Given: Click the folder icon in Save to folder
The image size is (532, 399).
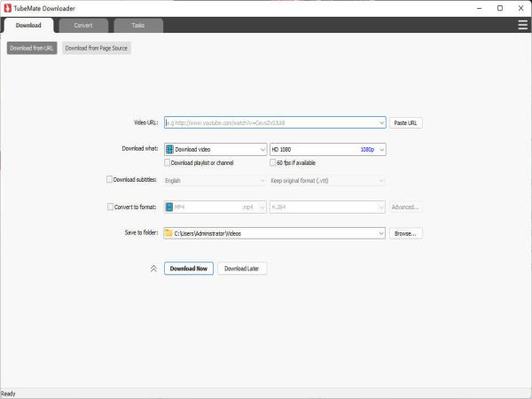Looking at the screenshot, I should click(x=168, y=233).
